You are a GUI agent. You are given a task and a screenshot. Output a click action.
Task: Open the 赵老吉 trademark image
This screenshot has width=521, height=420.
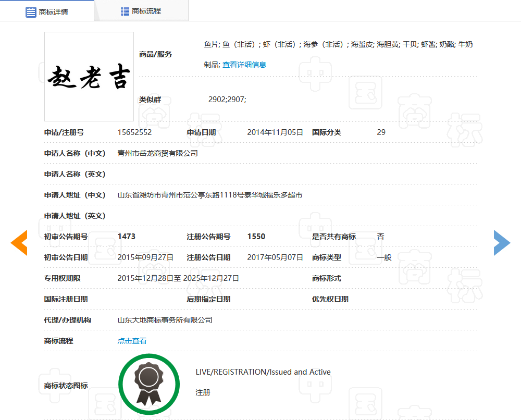(89, 76)
